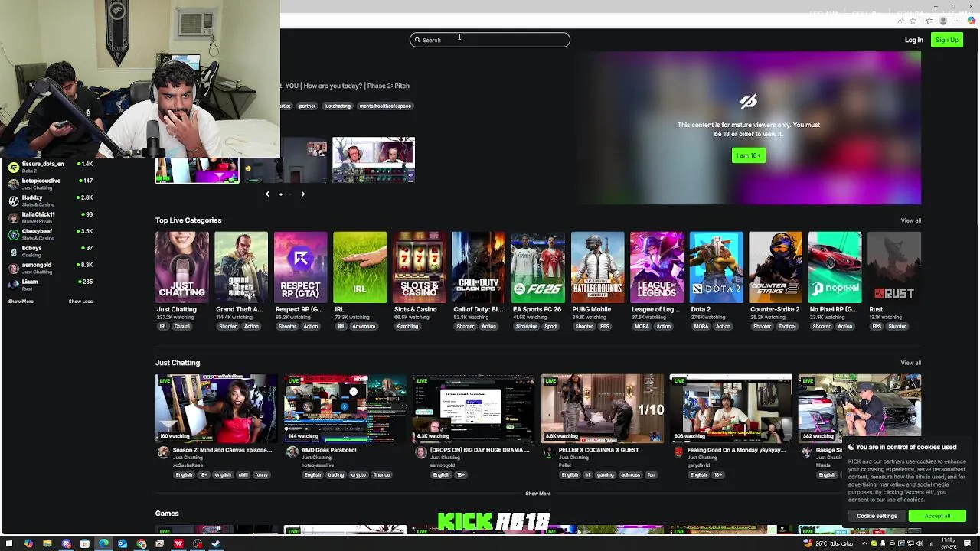Screen dimensions: 980x551
Task: Click the green Sign Up button
Action: click(x=946, y=40)
